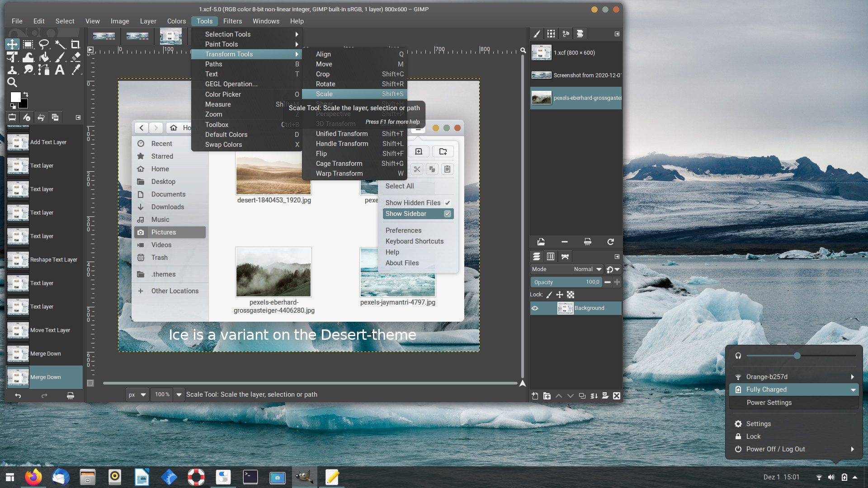Open the px unit dropdown
The width and height of the screenshot is (868, 488).
[137, 394]
